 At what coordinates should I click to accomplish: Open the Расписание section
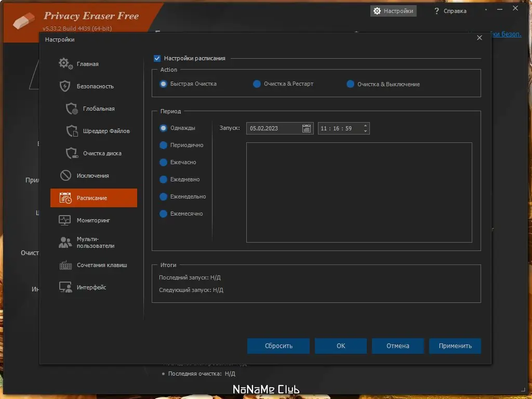[94, 198]
